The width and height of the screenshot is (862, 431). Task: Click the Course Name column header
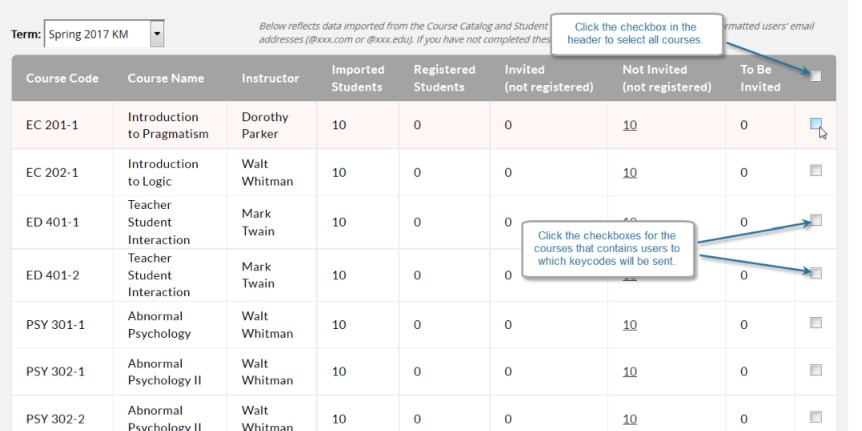tap(165, 78)
